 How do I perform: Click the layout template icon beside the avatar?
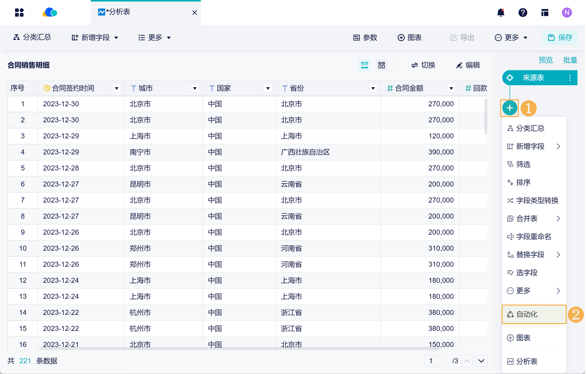coord(545,13)
